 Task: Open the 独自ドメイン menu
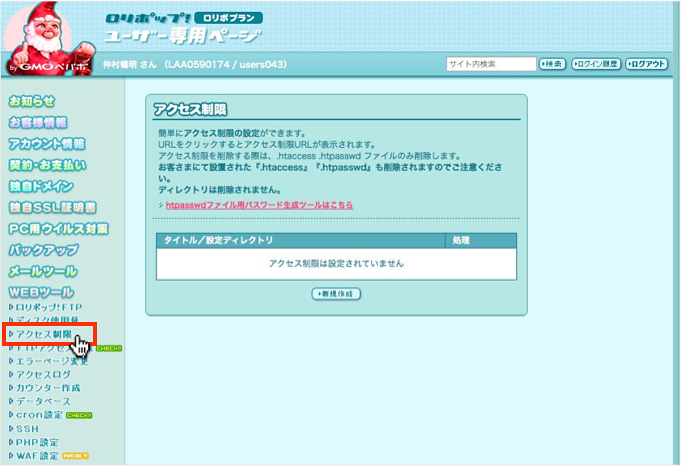(41, 187)
